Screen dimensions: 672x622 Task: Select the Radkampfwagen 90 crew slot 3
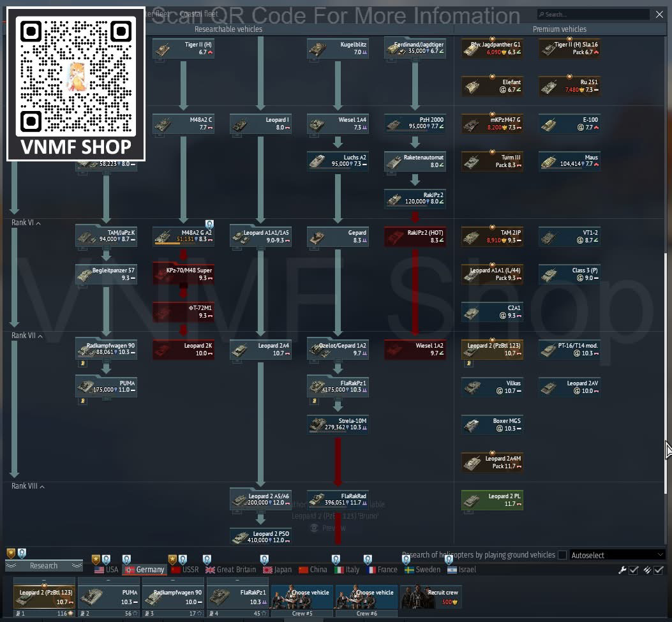click(173, 596)
